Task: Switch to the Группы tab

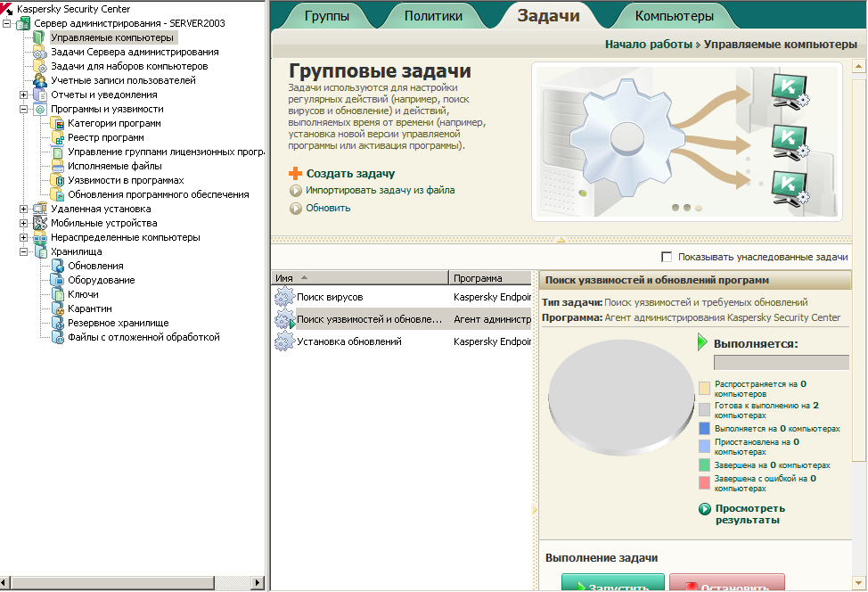Action: click(326, 16)
